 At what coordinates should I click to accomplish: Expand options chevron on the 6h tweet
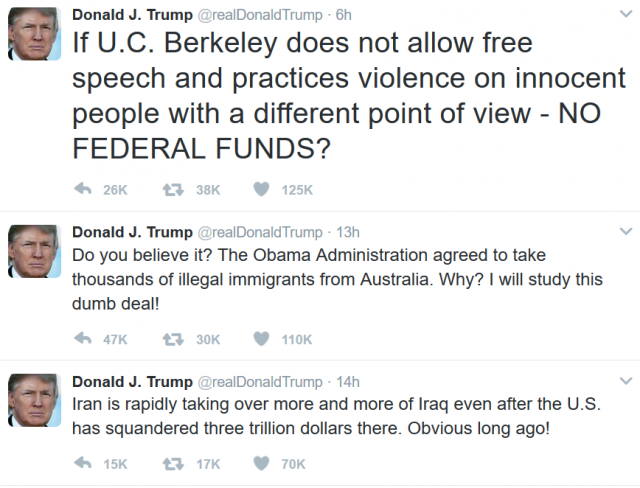coord(625,14)
